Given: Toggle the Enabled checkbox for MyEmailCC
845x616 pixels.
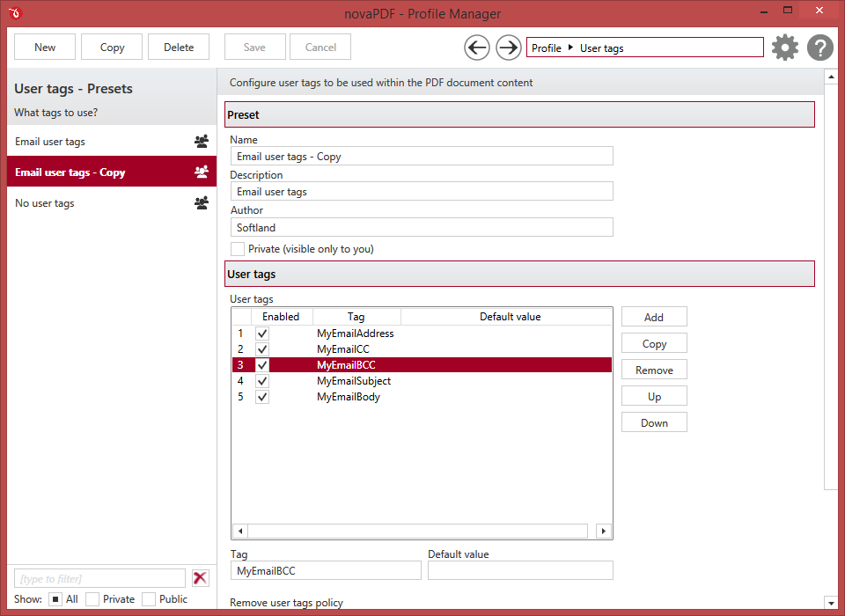Looking at the screenshot, I should pyautogui.click(x=262, y=349).
